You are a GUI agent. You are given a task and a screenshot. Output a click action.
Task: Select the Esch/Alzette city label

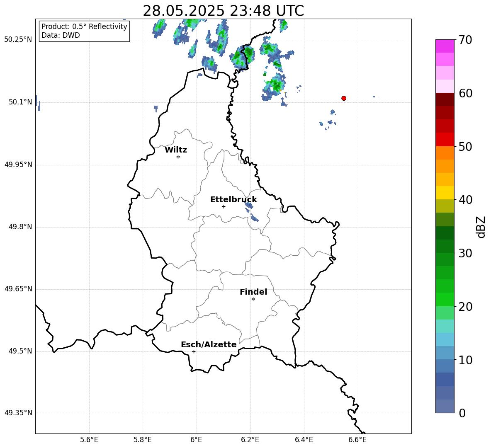pyautogui.click(x=209, y=344)
